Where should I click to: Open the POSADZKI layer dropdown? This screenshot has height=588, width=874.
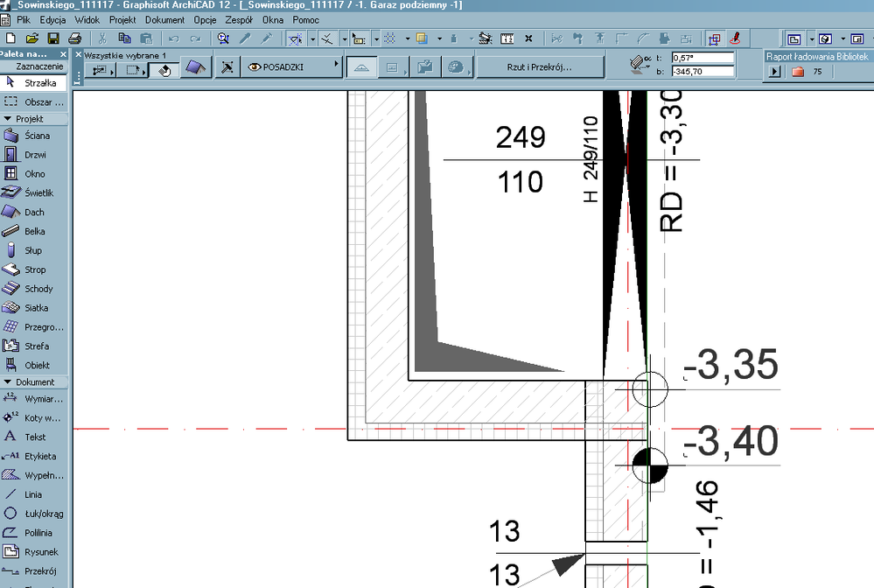[x=293, y=66]
